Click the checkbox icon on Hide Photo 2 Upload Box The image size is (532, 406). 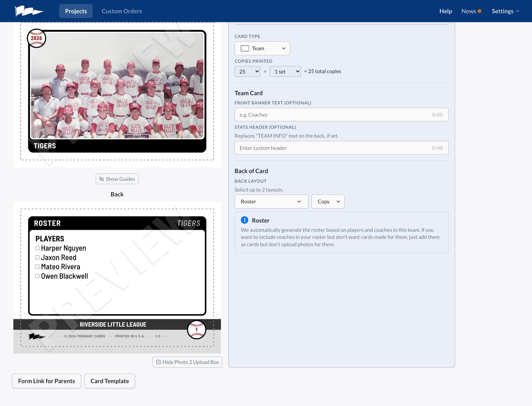tap(159, 362)
